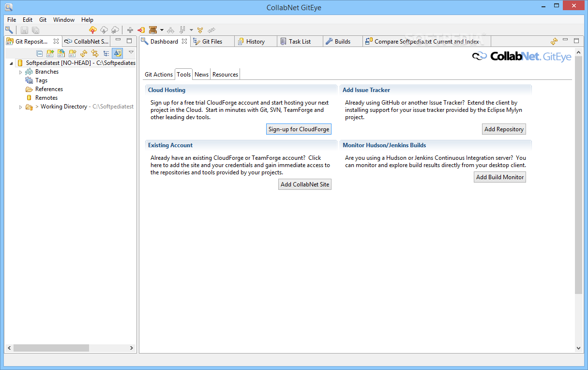
Task: Close the Dashboard tab
Action: 184,41
